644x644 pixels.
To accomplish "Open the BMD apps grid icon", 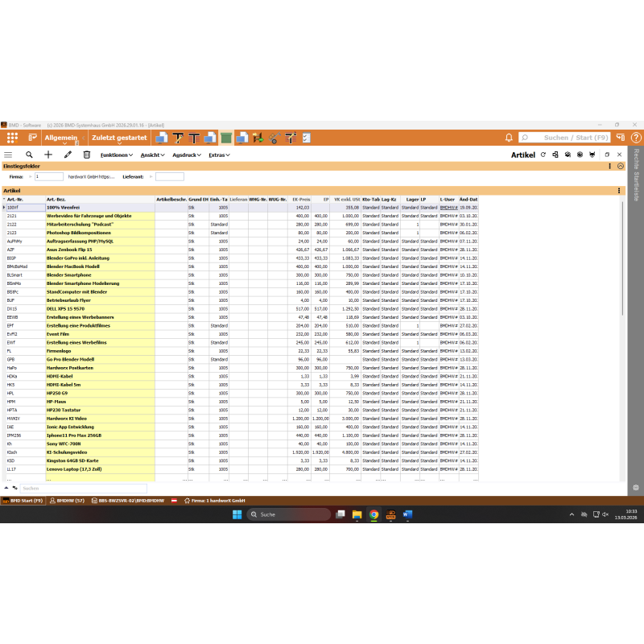I will tap(12, 138).
